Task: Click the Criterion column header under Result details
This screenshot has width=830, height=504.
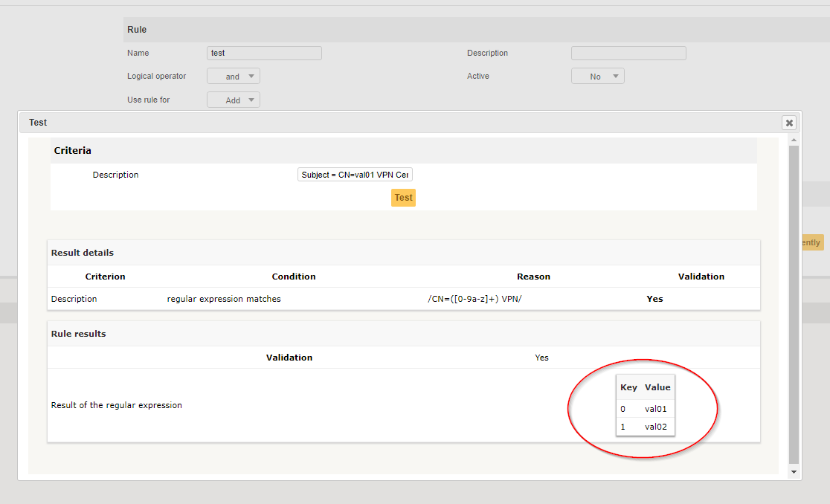Action: pyautogui.click(x=105, y=276)
